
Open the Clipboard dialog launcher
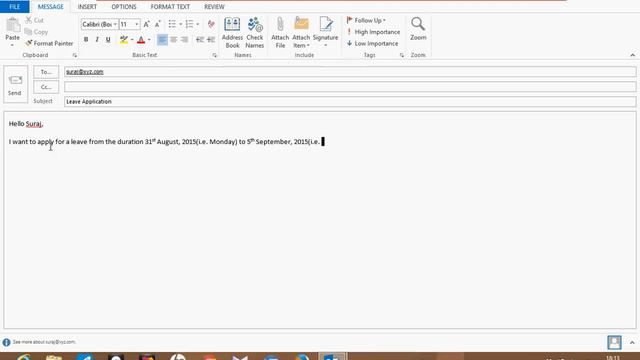click(x=75, y=55)
